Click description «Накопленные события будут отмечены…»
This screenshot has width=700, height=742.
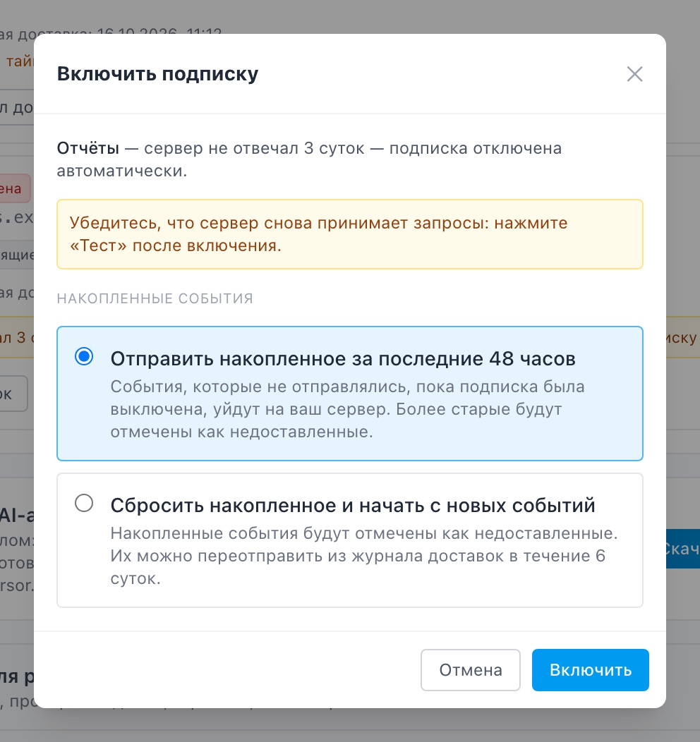pos(364,556)
